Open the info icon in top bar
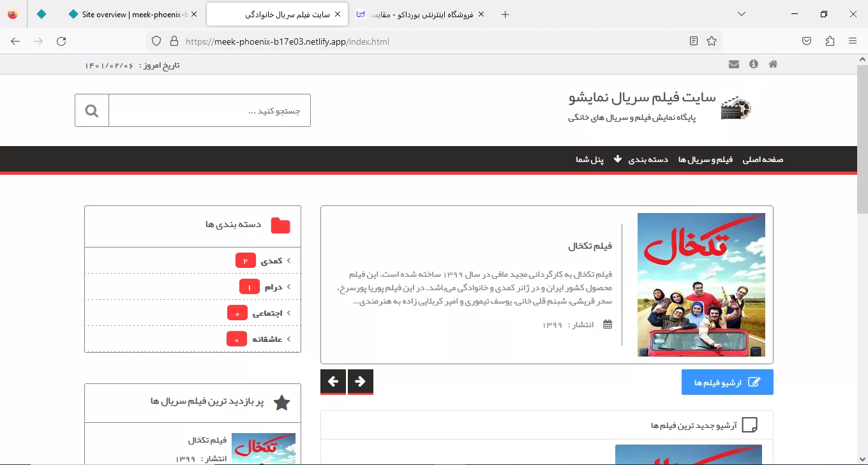This screenshot has height=465, width=868. 754,64
